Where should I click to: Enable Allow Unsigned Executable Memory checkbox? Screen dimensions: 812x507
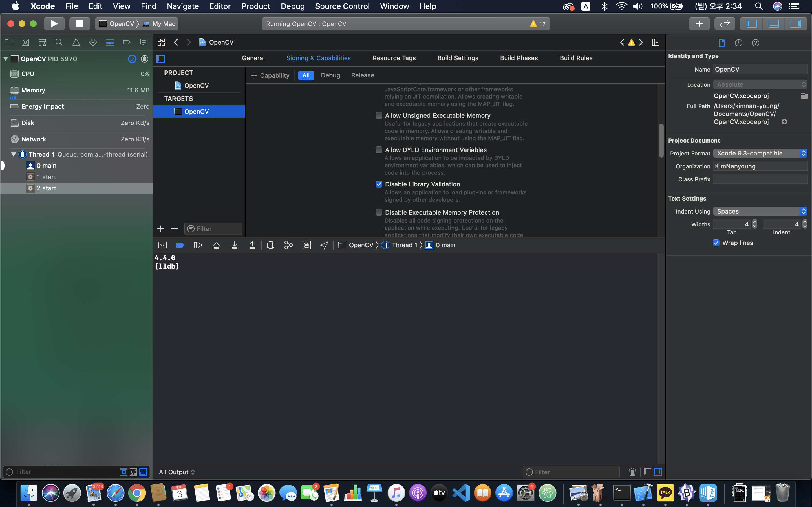379,115
